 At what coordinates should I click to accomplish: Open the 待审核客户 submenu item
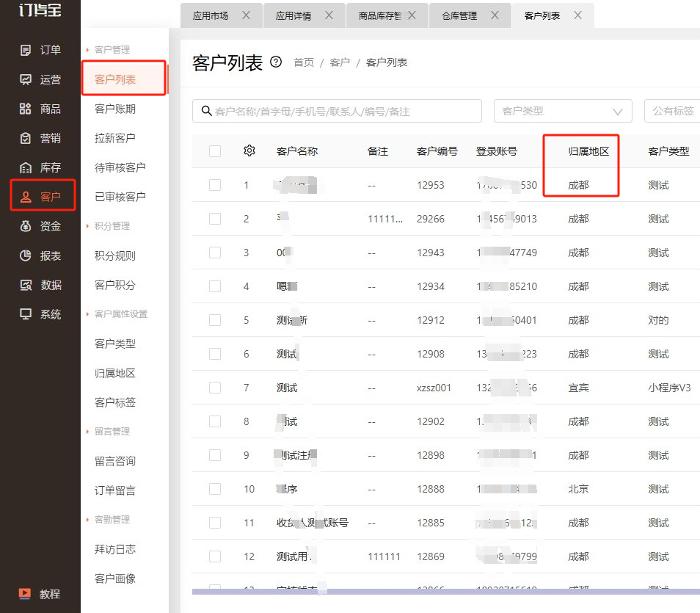[x=120, y=167]
